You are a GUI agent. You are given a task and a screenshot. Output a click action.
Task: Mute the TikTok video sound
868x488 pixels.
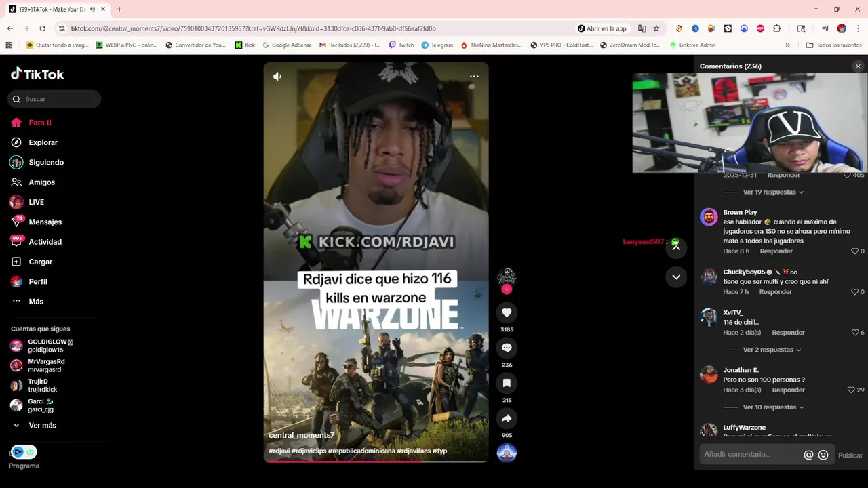(x=277, y=77)
